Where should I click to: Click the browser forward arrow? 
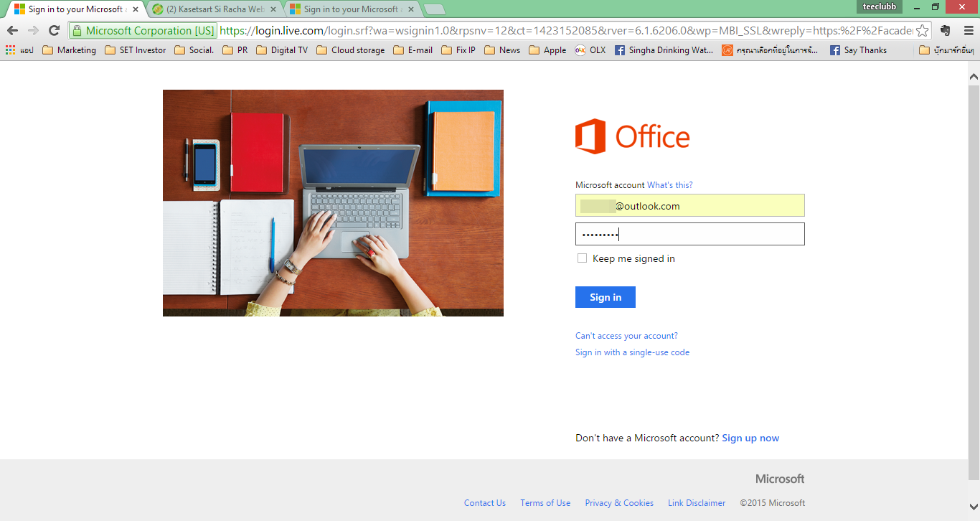click(x=33, y=31)
